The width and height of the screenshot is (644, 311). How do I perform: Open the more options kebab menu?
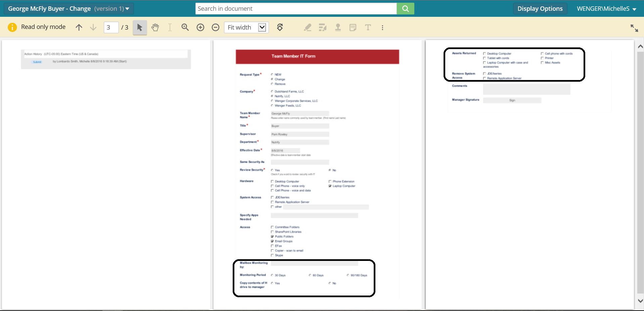[x=382, y=28]
